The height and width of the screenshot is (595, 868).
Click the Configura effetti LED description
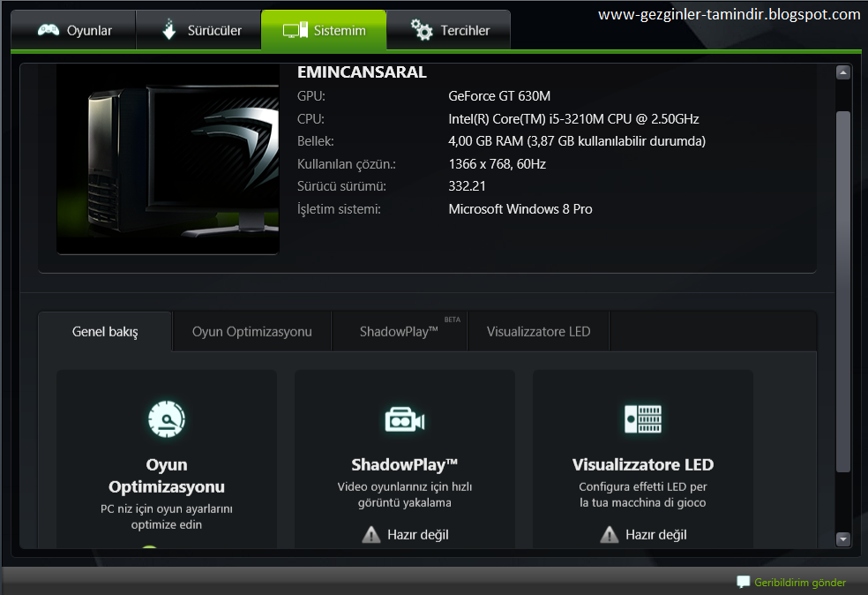tap(643, 494)
